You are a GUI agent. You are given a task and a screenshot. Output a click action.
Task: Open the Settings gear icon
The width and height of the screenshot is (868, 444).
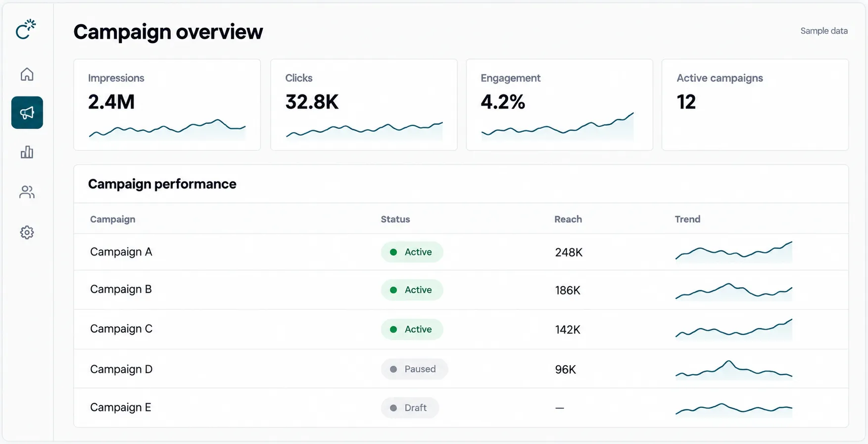[x=27, y=232]
